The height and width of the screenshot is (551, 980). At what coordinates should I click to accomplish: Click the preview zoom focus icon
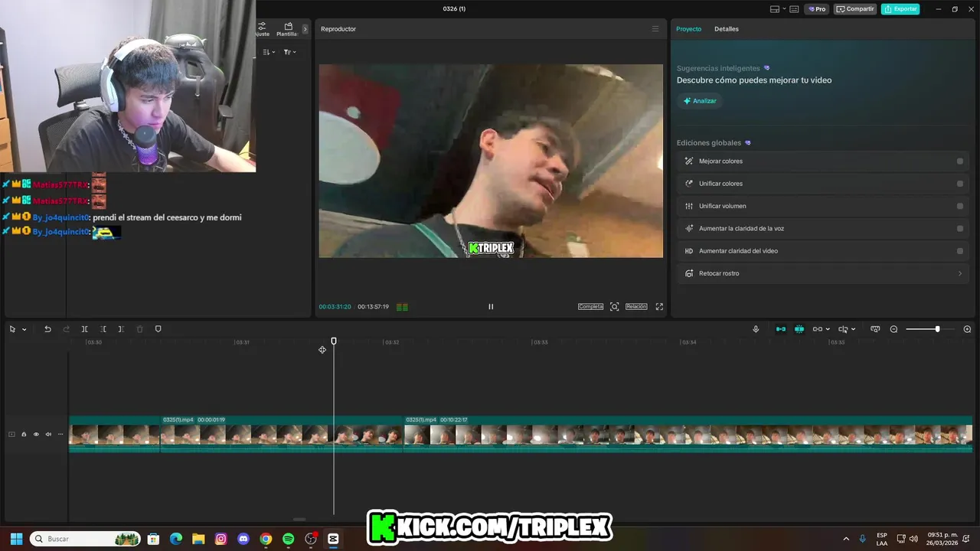(614, 307)
